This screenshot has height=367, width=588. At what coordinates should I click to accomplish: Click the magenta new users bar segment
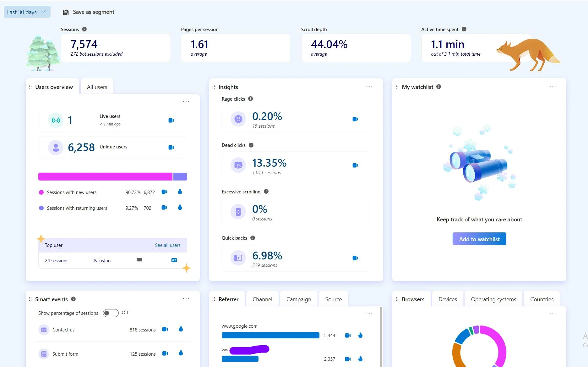(105, 177)
